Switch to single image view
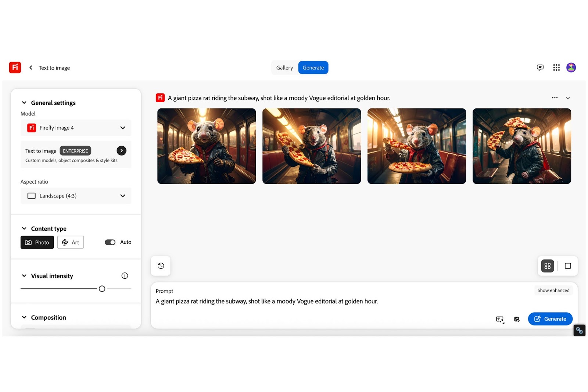Viewport: 588px width, 392px height. [x=567, y=266]
